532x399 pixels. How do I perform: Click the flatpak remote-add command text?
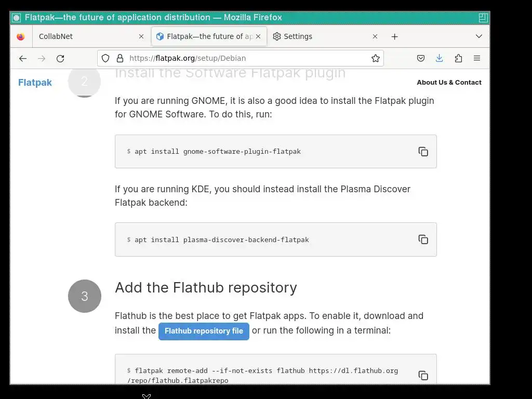point(262,375)
